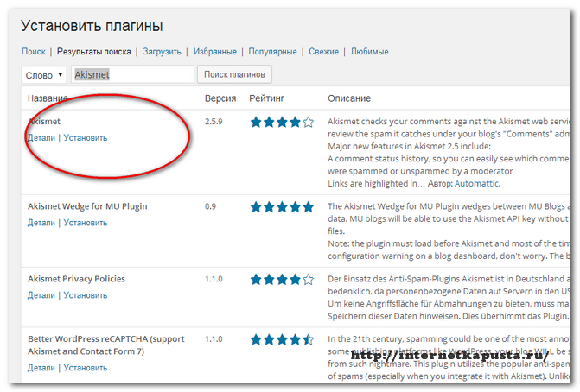Expand the Слово search type dropdown
Image resolution: width=580 pixels, height=392 pixels.
[43, 75]
